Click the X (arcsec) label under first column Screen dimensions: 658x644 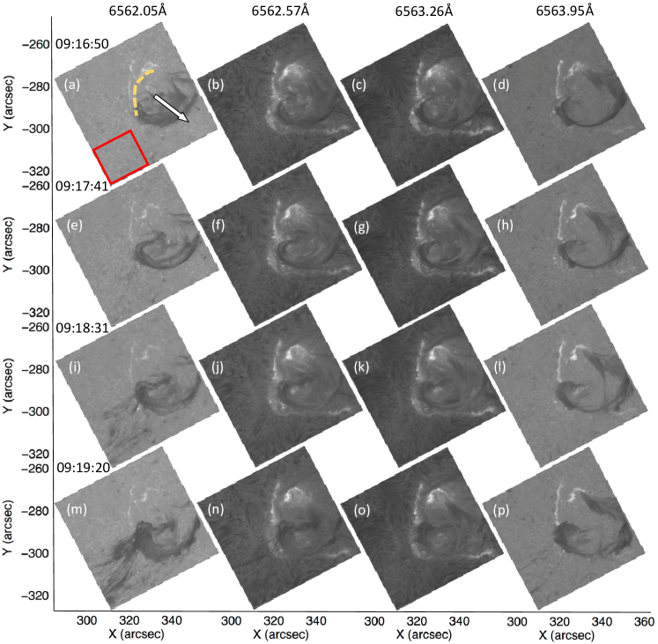(136, 634)
